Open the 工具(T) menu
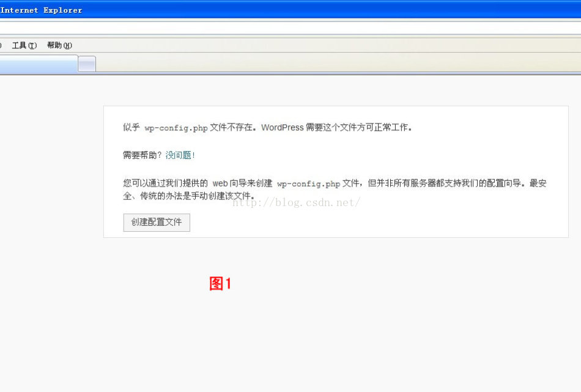Viewport: 581px width, 392px height. pyautogui.click(x=24, y=45)
